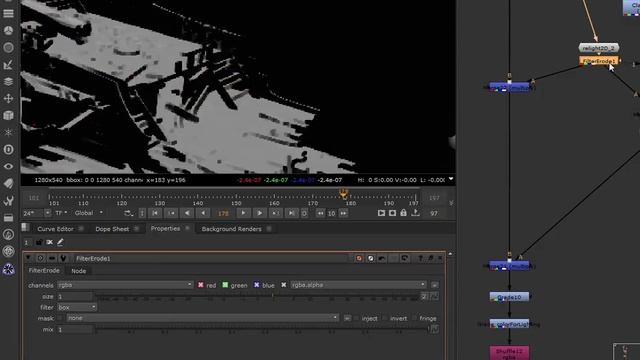The height and width of the screenshot is (360, 640).
Task: Open the playback loop mode dropdown
Action: tap(129, 213)
